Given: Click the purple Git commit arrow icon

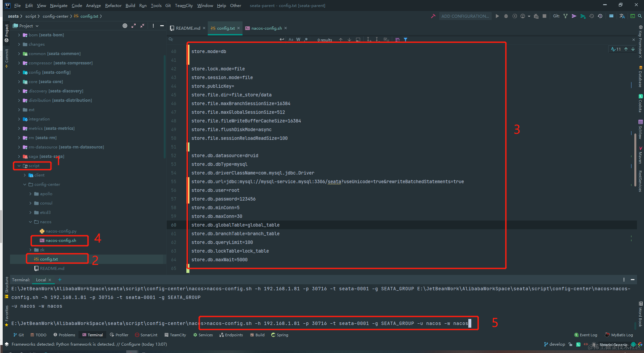Looking at the screenshot, I should pyautogui.click(x=574, y=16).
